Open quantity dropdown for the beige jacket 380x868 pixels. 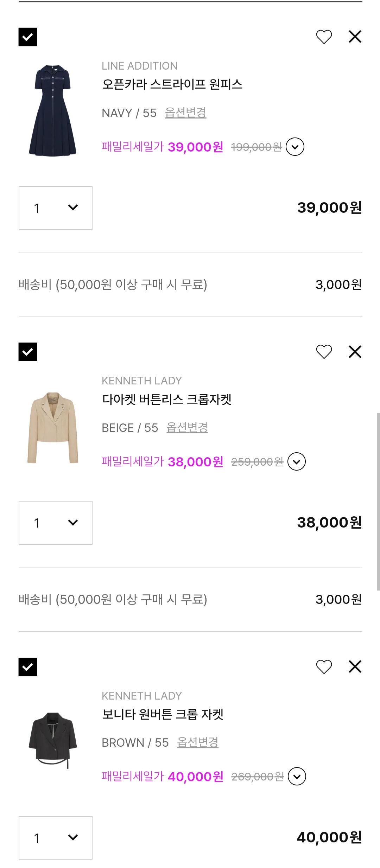[56, 523]
